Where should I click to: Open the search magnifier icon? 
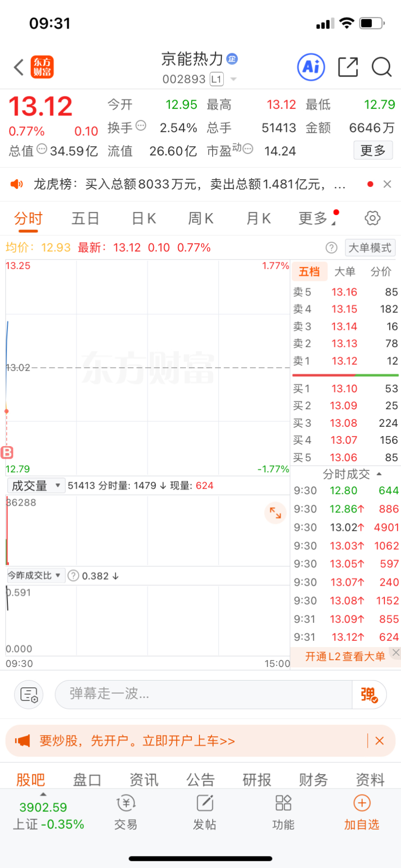382,67
